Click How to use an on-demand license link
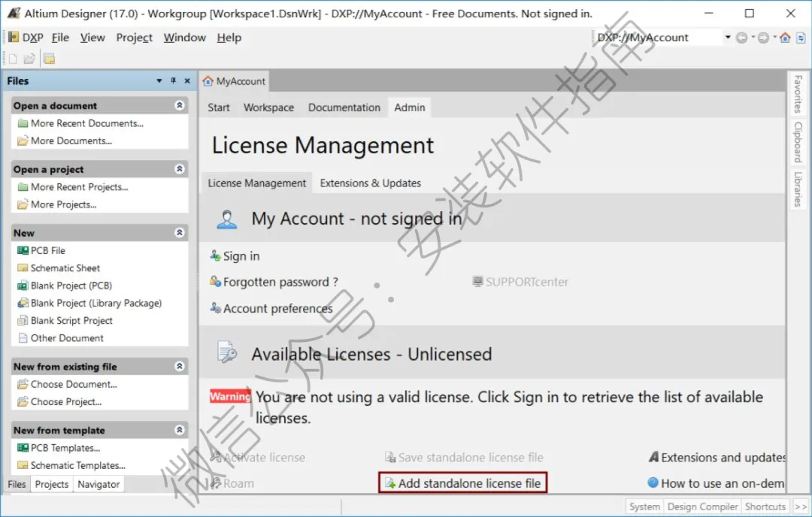812x517 pixels. coord(717,483)
